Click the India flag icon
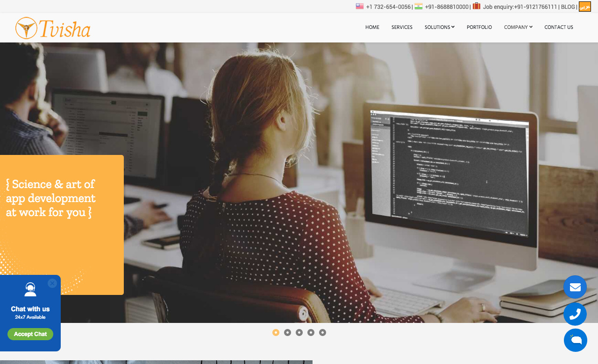 point(418,6)
